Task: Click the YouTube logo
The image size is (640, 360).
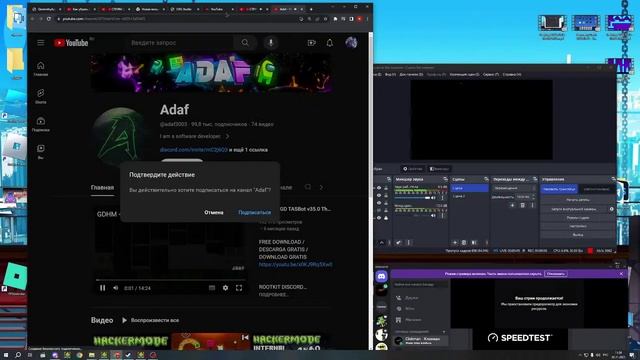Action: 71,43
